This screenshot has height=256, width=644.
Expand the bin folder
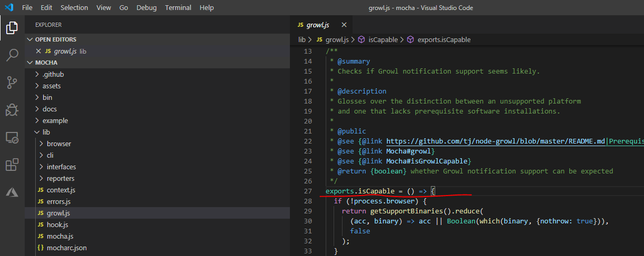[157, 97]
